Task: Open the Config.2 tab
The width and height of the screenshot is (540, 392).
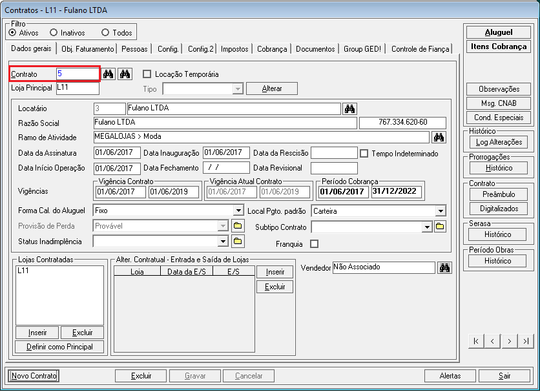Action: pyautogui.click(x=200, y=49)
